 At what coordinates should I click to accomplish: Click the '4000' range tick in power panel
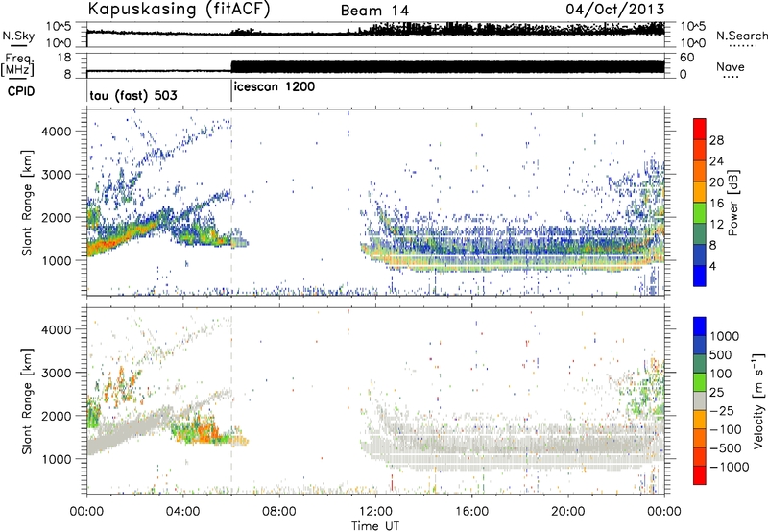(x=56, y=132)
